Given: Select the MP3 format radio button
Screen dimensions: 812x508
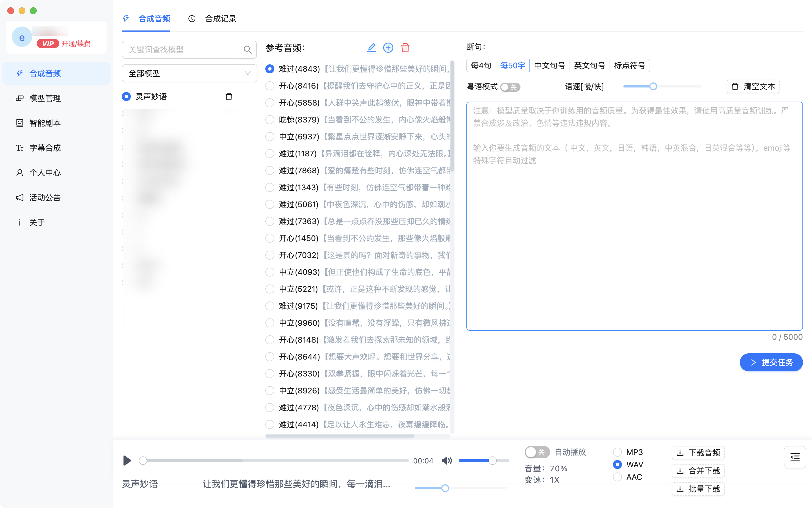Looking at the screenshot, I should (x=617, y=452).
